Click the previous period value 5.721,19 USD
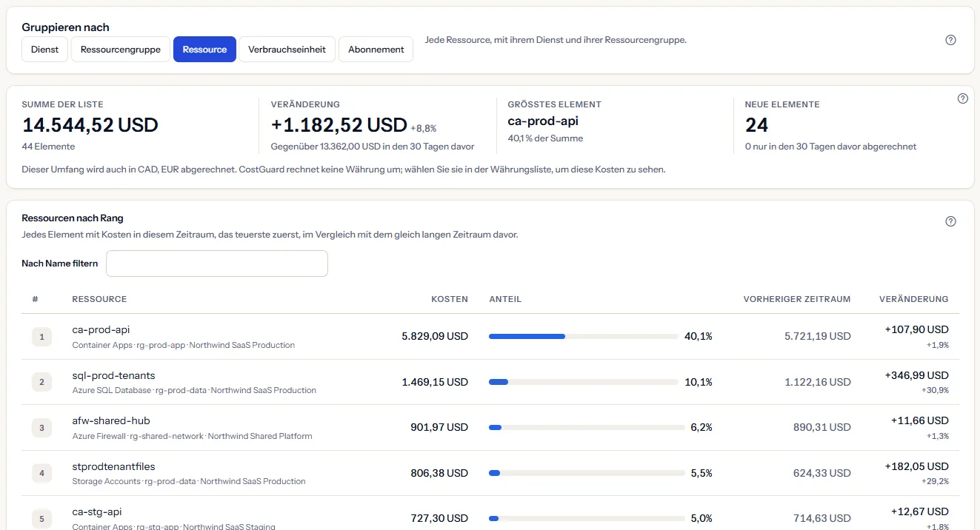980x530 pixels. pos(818,336)
